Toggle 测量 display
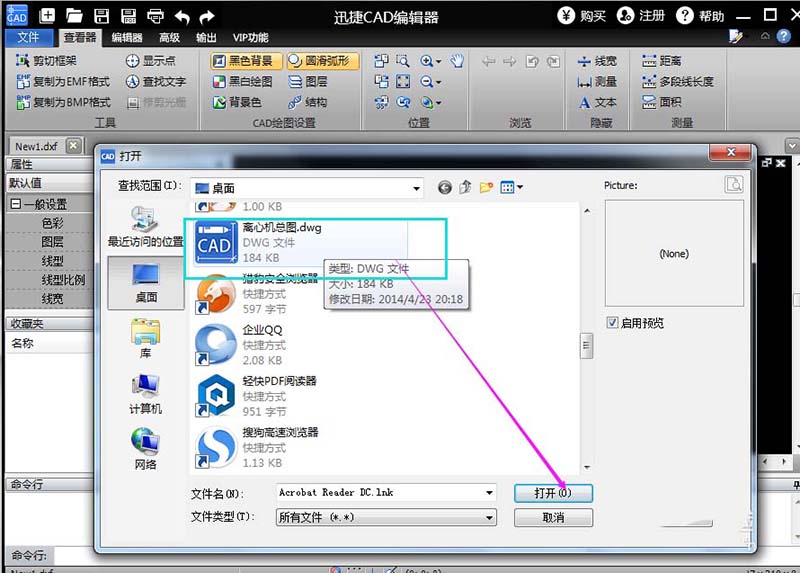Viewport: 800px width, 573px height. [x=597, y=82]
